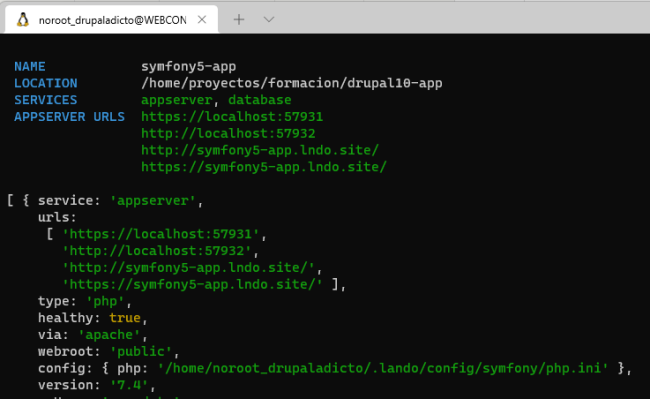Close the noroot_drupaladicto terminal tab
This screenshot has height=399, width=650.
(202, 19)
